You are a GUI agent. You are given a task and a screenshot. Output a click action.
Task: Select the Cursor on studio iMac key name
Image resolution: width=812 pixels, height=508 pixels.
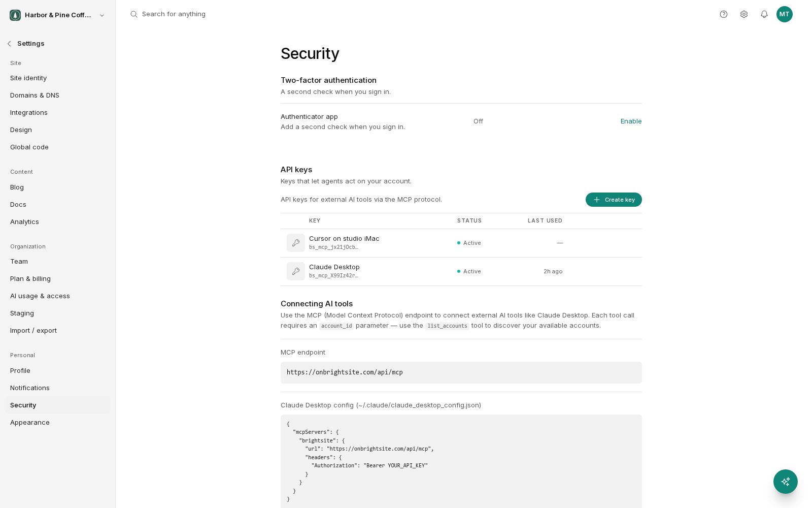pos(344,239)
